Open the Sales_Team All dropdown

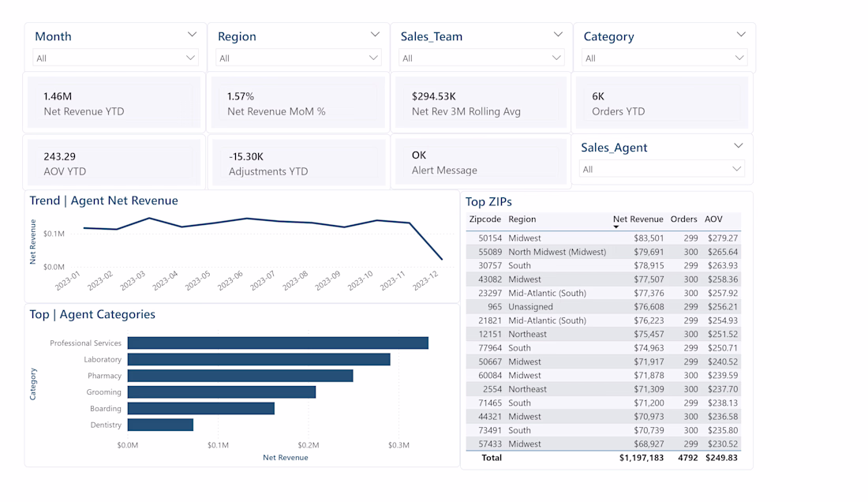click(481, 58)
